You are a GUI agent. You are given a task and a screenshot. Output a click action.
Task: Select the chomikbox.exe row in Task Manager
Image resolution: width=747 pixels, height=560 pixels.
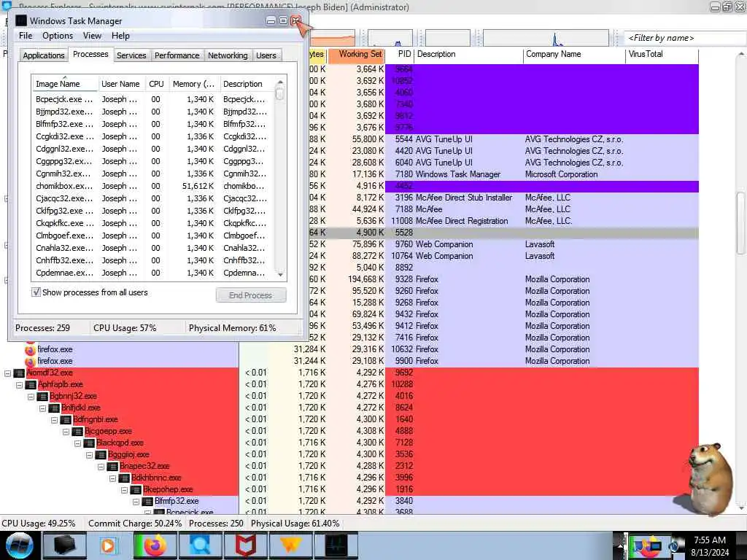(x=152, y=186)
